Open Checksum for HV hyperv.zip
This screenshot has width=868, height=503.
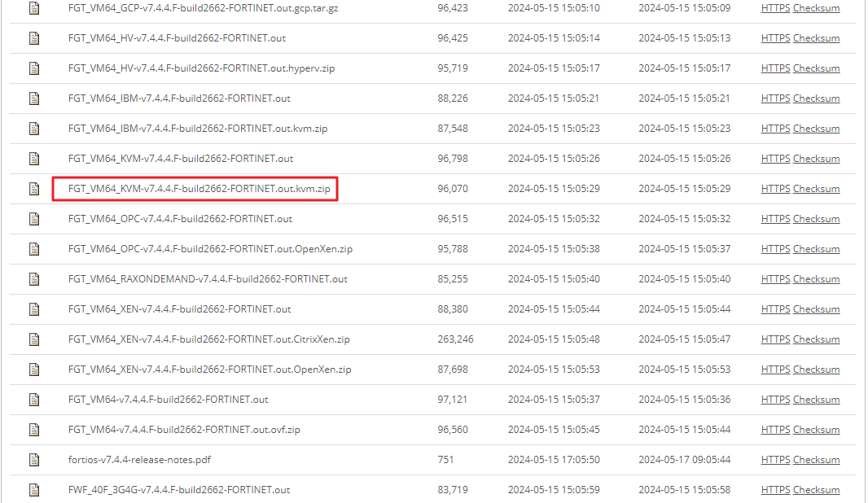point(816,68)
